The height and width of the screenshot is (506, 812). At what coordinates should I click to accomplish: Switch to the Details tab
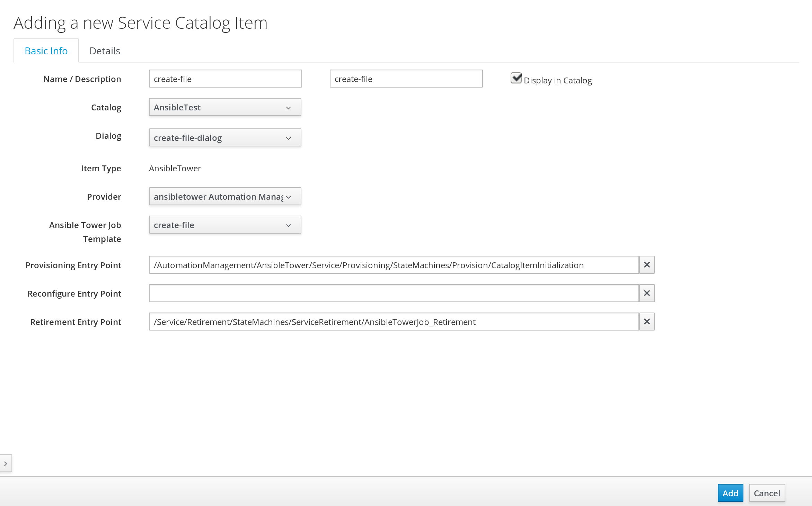tap(105, 51)
